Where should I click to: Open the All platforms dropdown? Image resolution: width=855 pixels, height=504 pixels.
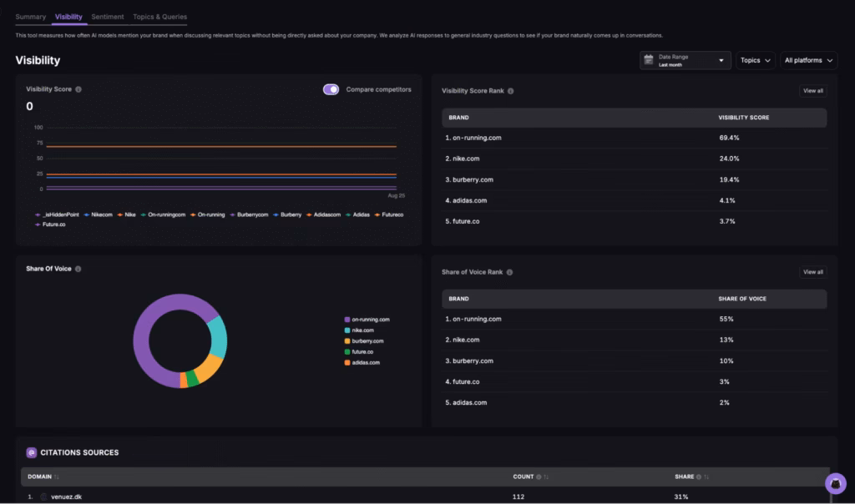(808, 60)
